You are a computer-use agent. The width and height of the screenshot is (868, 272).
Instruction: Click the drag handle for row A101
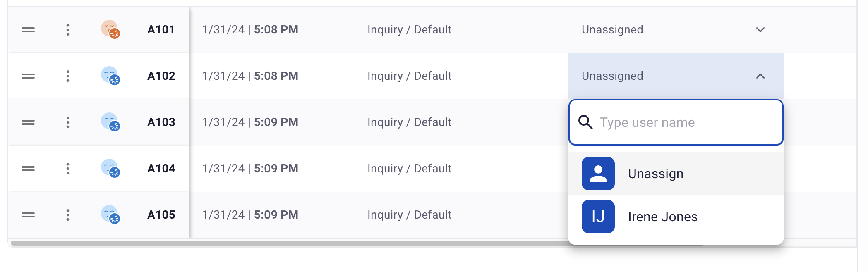28,30
